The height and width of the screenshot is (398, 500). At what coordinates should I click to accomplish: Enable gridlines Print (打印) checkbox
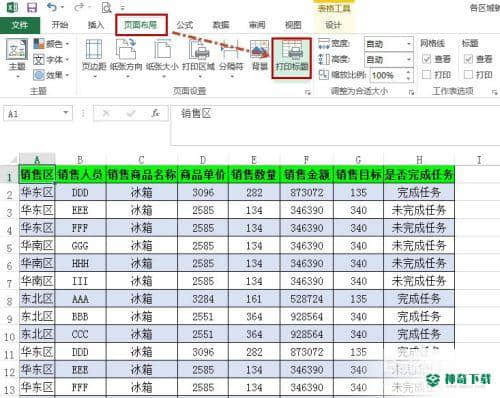click(x=427, y=74)
